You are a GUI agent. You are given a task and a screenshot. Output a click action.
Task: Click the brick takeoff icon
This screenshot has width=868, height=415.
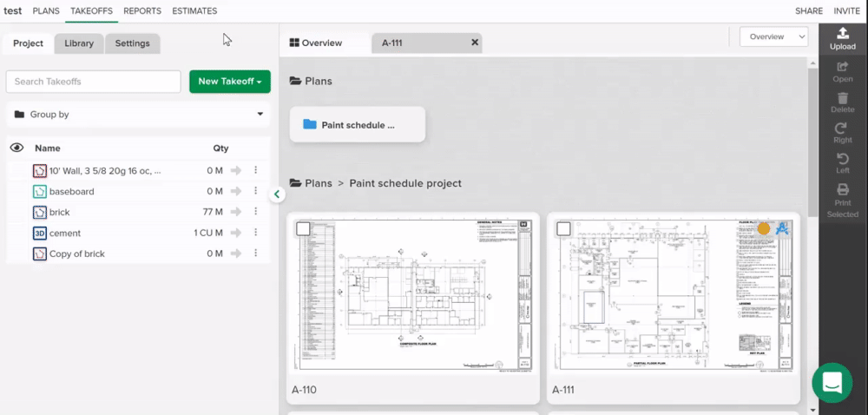[39, 212]
